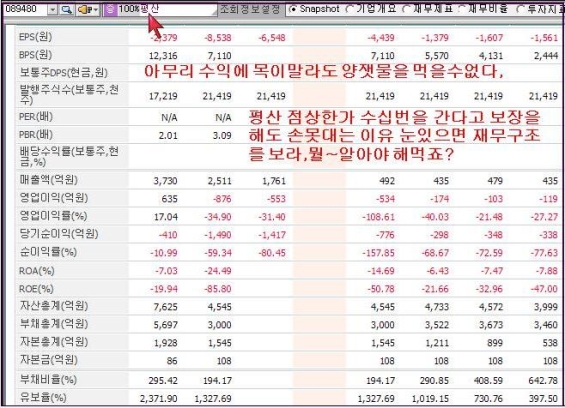
Task: Click the 영업이익률(%) row label
Action: tap(53, 216)
